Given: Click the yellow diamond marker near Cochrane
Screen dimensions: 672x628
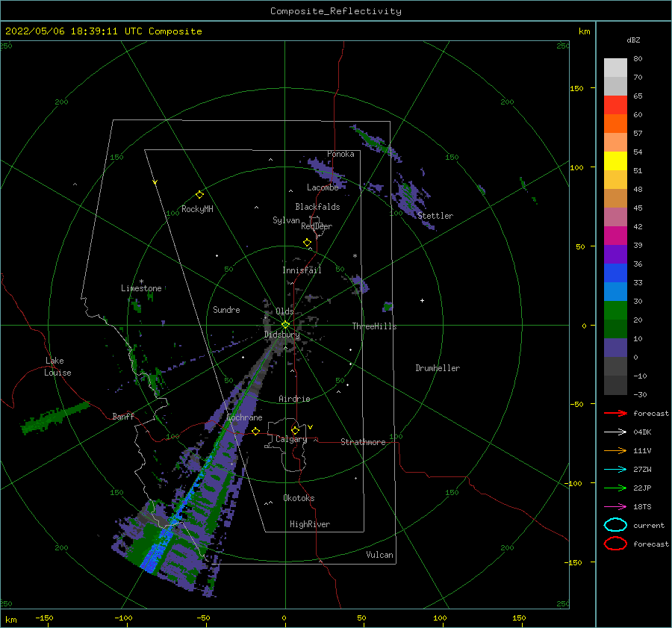Looking at the screenshot, I should coord(255,431).
